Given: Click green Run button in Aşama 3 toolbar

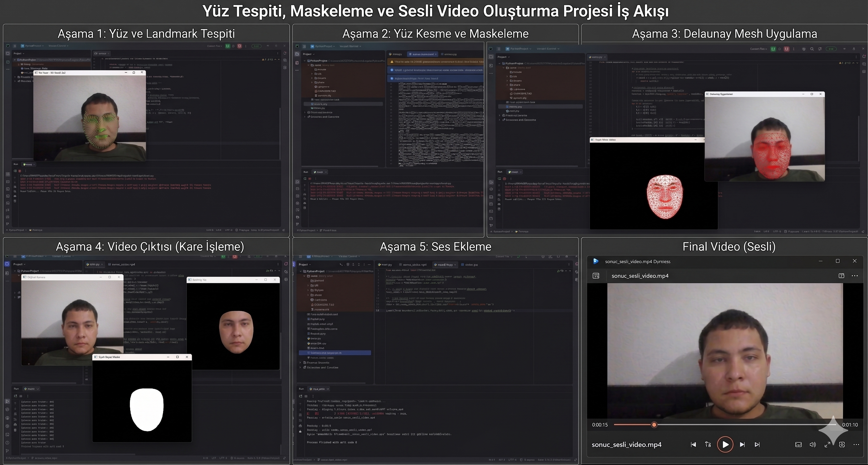Looking at the screenshot, I should (773, 49).
